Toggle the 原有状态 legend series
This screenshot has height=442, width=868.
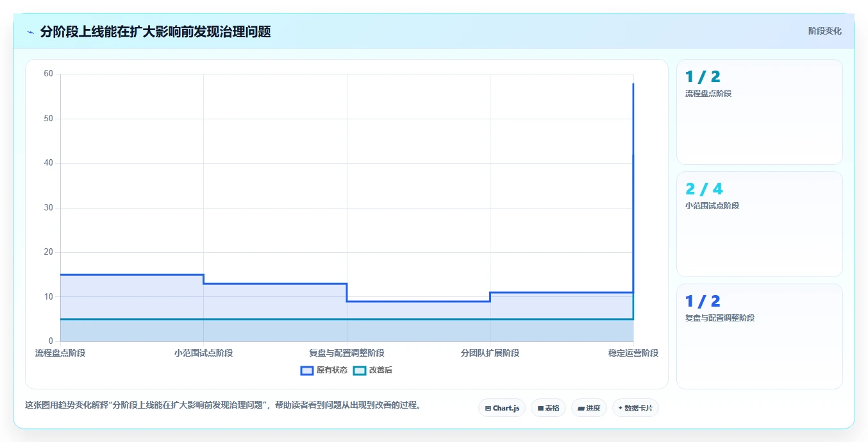pos(324,370)
